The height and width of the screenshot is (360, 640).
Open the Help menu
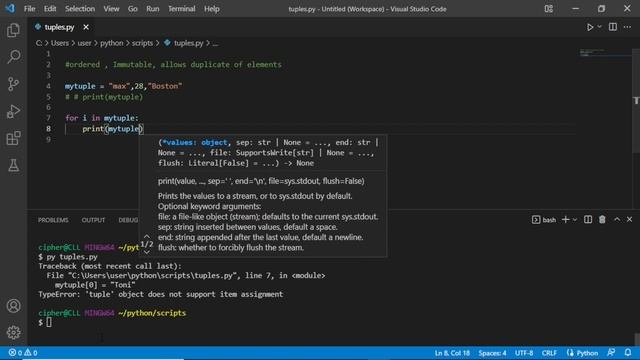click(212, 9)
